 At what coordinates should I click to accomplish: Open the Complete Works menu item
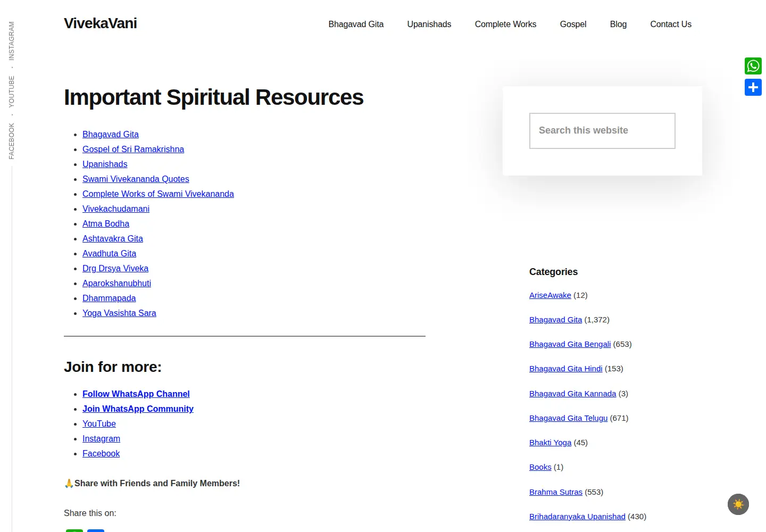coord(505,24)
